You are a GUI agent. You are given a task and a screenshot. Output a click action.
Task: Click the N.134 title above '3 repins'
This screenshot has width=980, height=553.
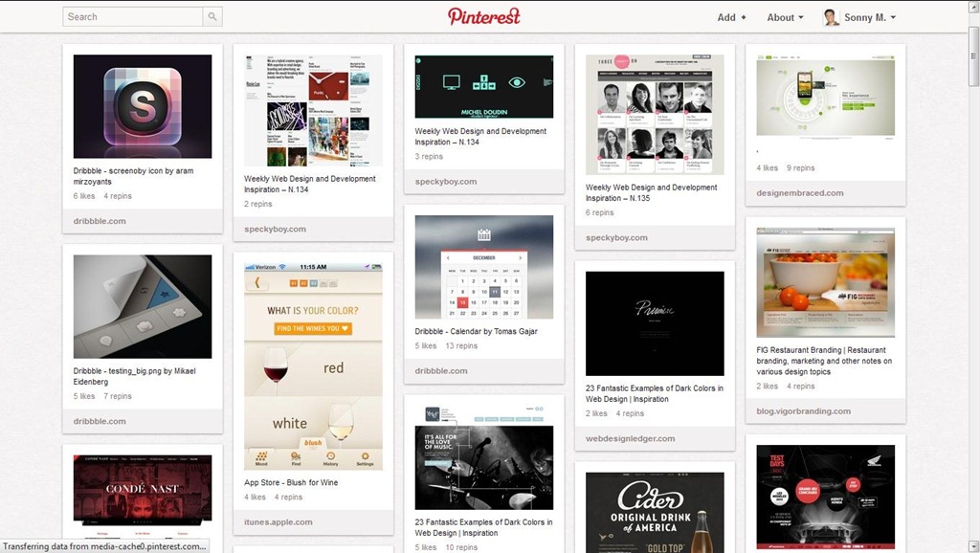point(480,136)
